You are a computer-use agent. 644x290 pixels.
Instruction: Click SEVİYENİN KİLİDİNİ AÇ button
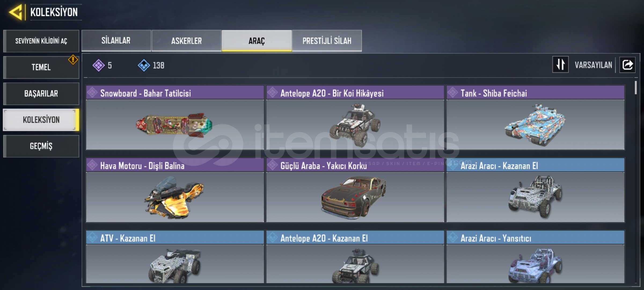pyautogui.click(x=41, y=41)
